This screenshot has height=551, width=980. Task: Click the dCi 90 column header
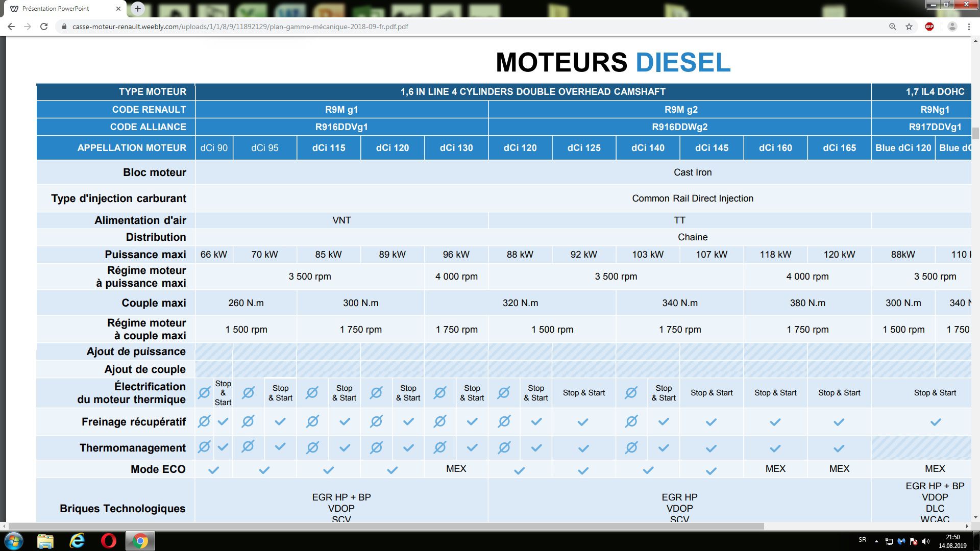click(x=214, y=148)
